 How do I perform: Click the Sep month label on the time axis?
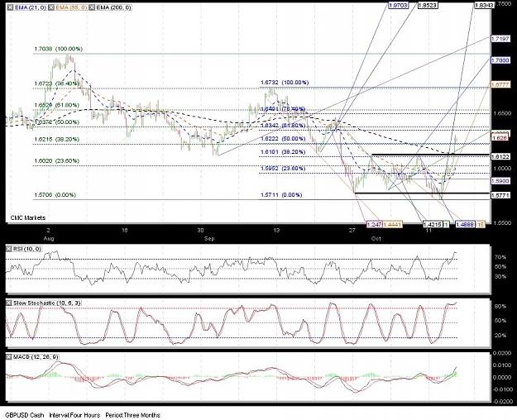209,238
